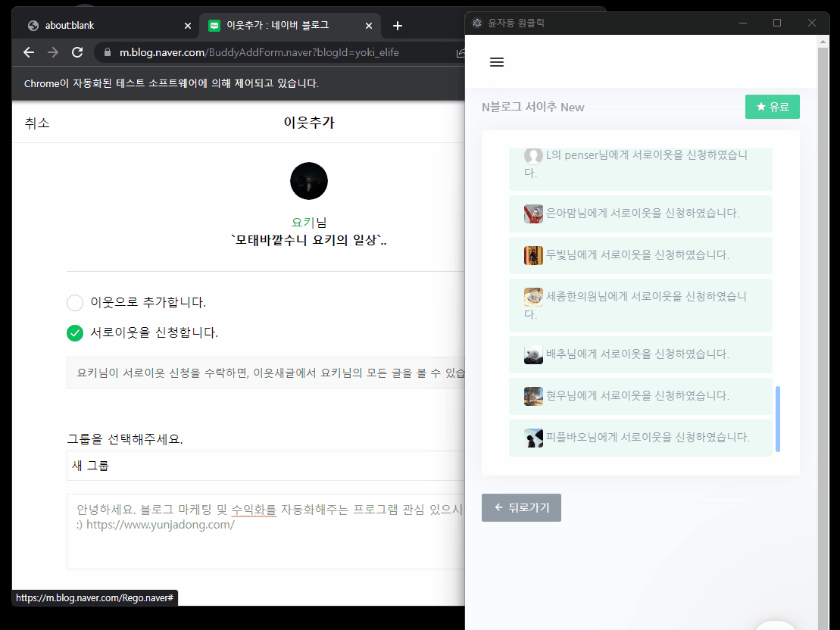This screenshot has height=630, width=840.
Task: Select 이웃으로 추가합니다 radio option
Action: [x=75, y=303]
